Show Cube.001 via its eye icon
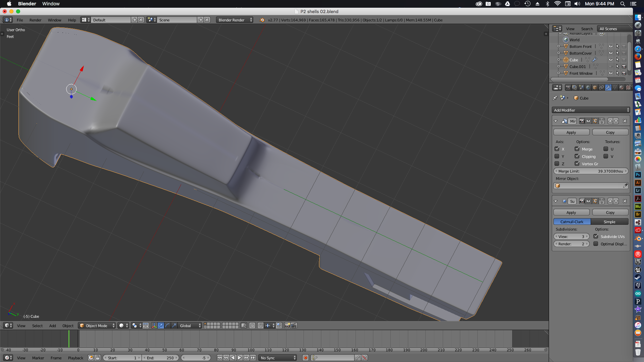 [x=611, y=66]
